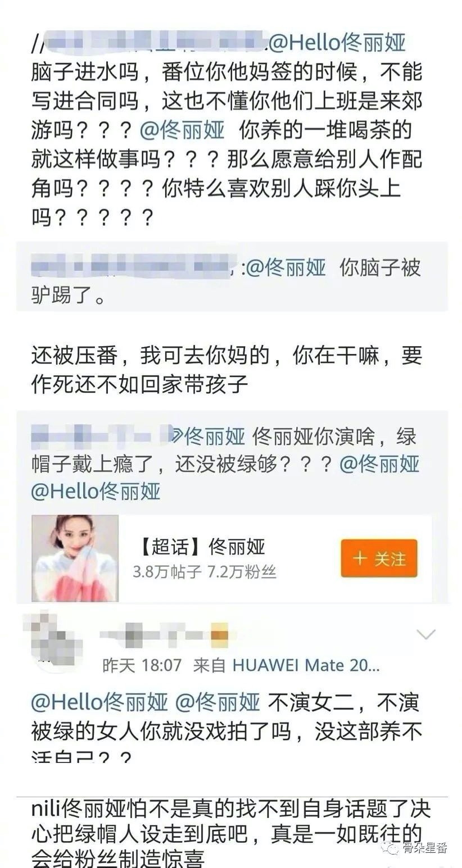Open @佟丽娅 mention after 还没被绿够
462x868 pixels.
click(379, 464)
